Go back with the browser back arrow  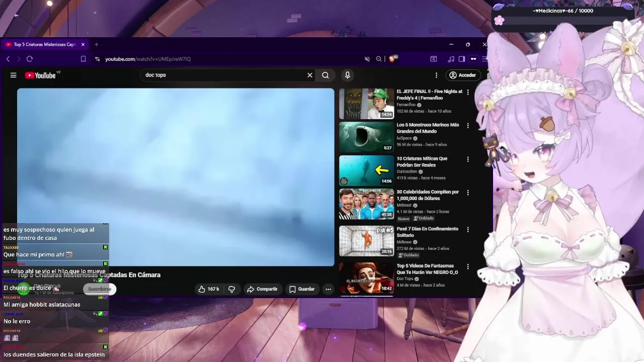click(8, 59)
